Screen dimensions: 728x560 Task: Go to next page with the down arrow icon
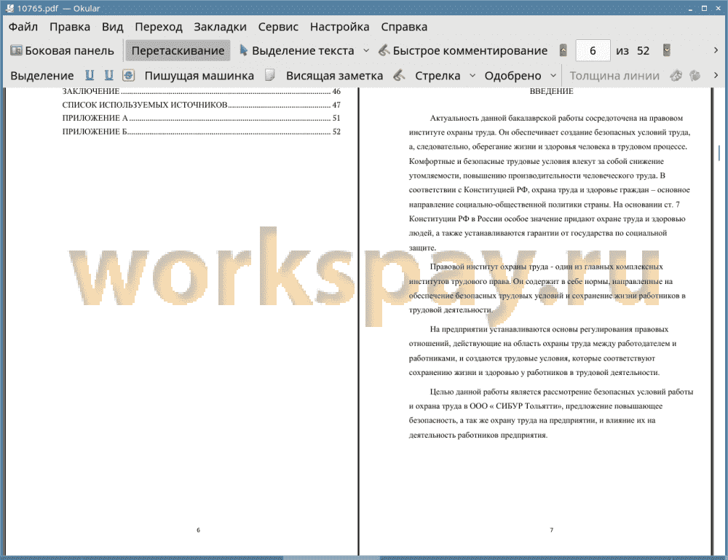[667, 50]
